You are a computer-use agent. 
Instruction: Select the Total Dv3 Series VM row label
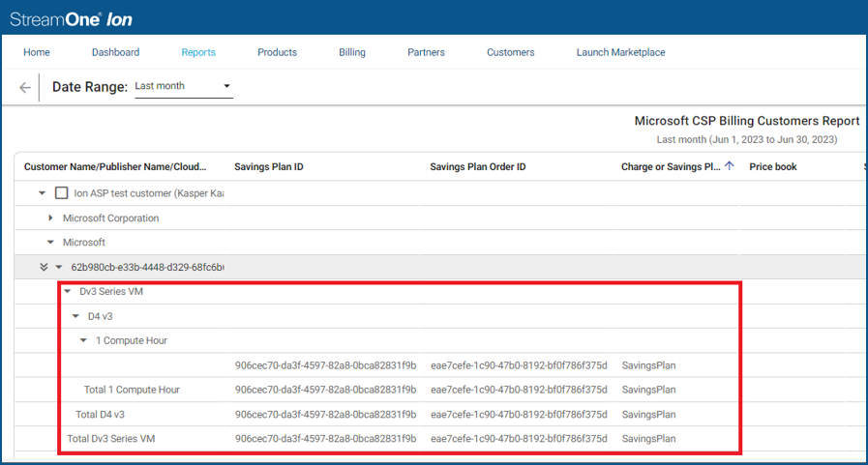pos(111,439)
